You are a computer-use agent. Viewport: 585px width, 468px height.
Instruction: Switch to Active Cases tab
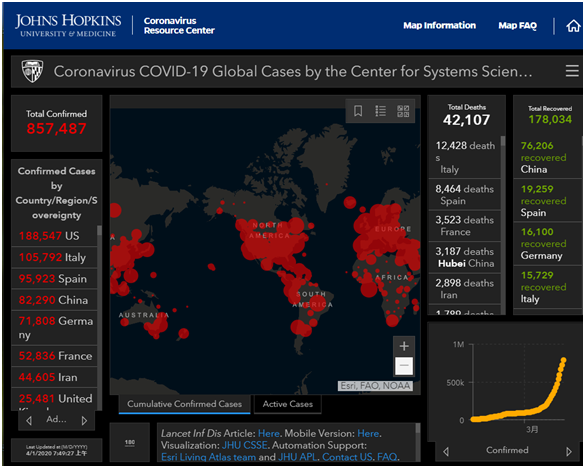(288, 404)
